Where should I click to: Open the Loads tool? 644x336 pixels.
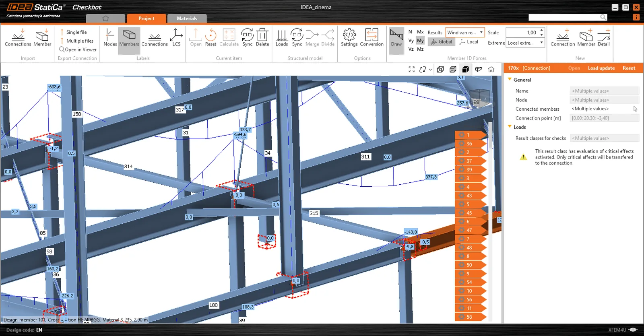tap(282, 37)
